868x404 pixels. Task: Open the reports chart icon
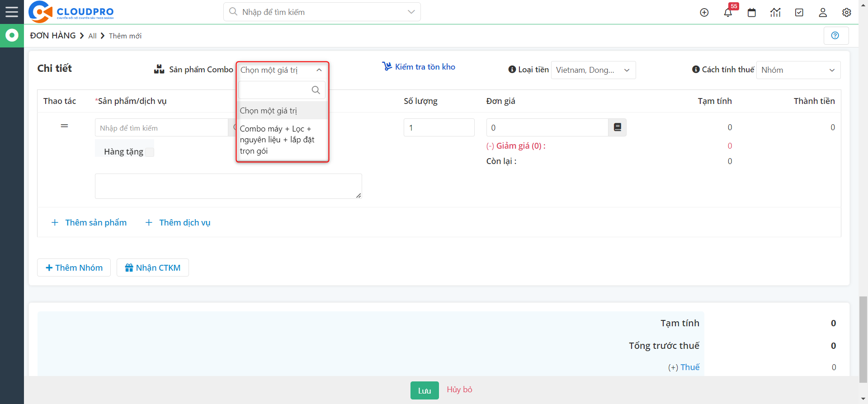click(775, 13)
